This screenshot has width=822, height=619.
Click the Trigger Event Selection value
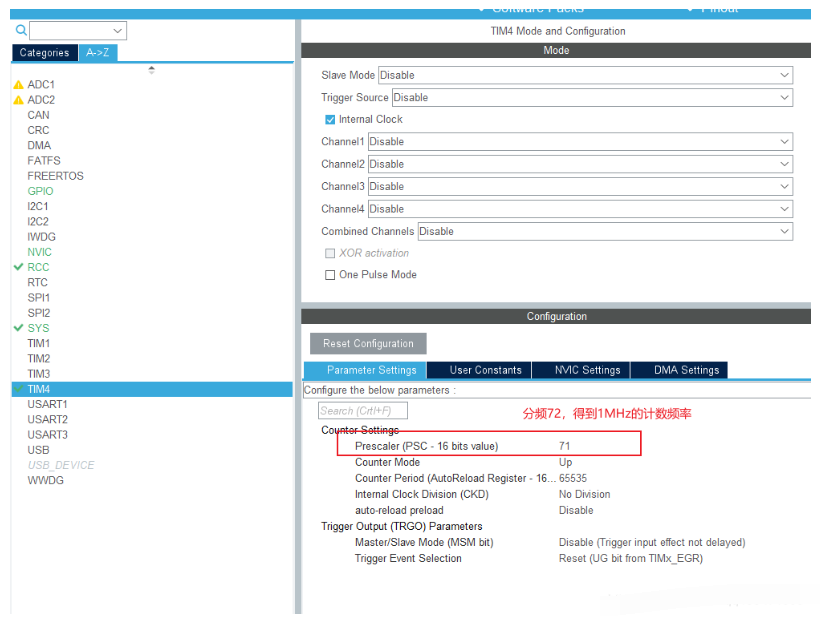click(631, 559)
